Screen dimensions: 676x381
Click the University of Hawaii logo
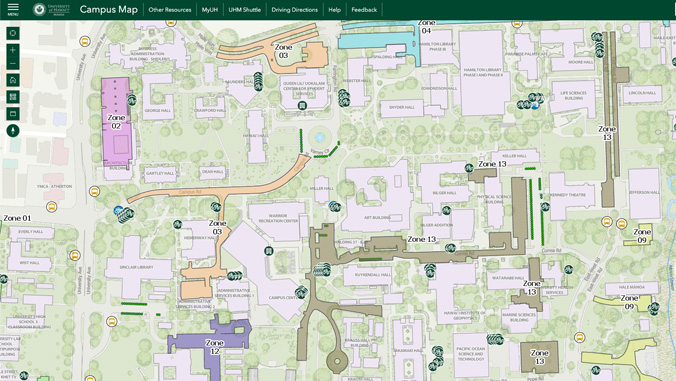click(51, 9)
